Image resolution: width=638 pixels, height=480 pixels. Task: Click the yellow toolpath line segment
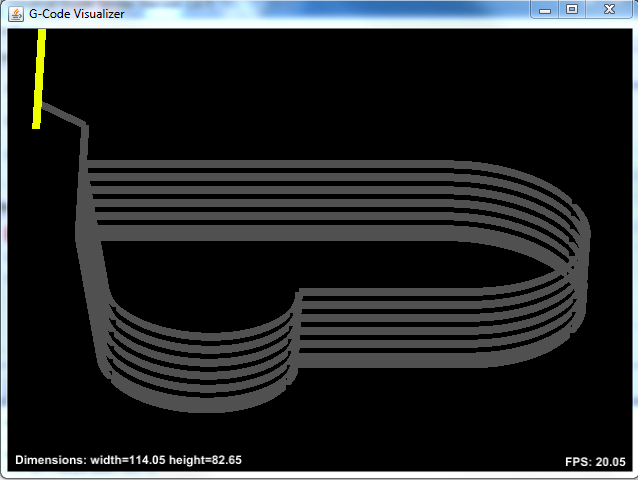coord(39,79)
